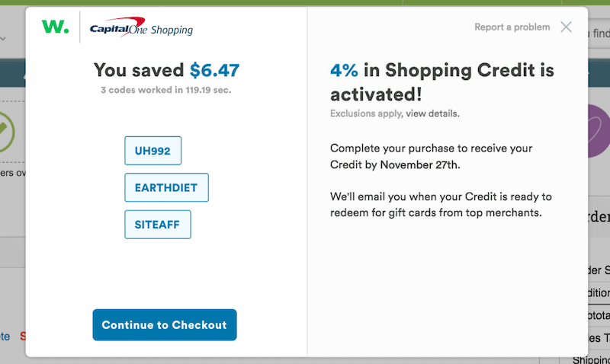
Task: Select the EARTHDIET coupon code
Action: click(x=166, y=187)
